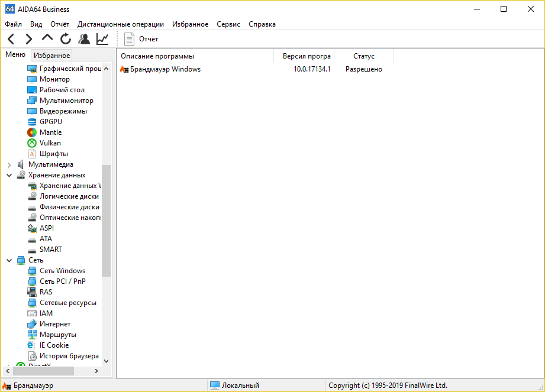The width and height of the screenshot is (545, 392).
Task: Click the version value 10.0.17134.1
Action: (312, 69)
